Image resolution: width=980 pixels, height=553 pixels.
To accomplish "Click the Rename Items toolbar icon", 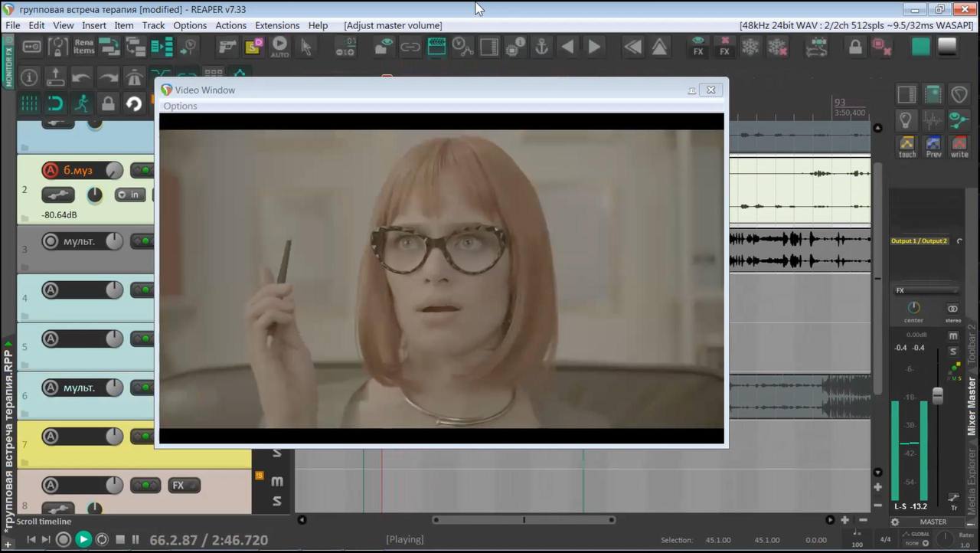I will point(83,47).
